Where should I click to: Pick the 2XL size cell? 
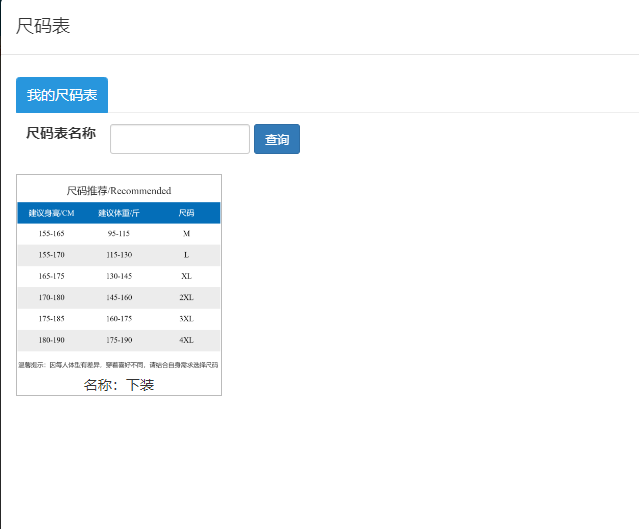[186, 297]
